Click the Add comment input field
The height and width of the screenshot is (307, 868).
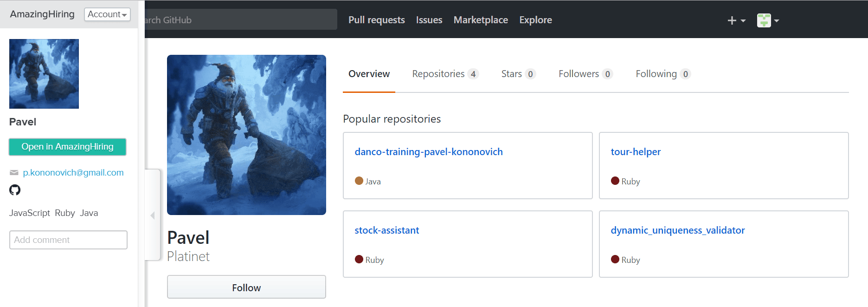(68, 240)
